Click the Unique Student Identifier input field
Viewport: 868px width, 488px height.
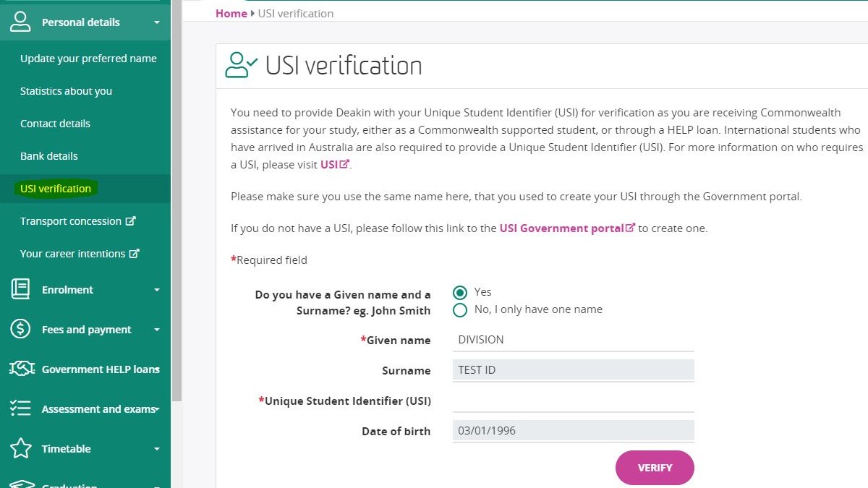[573, 401]
